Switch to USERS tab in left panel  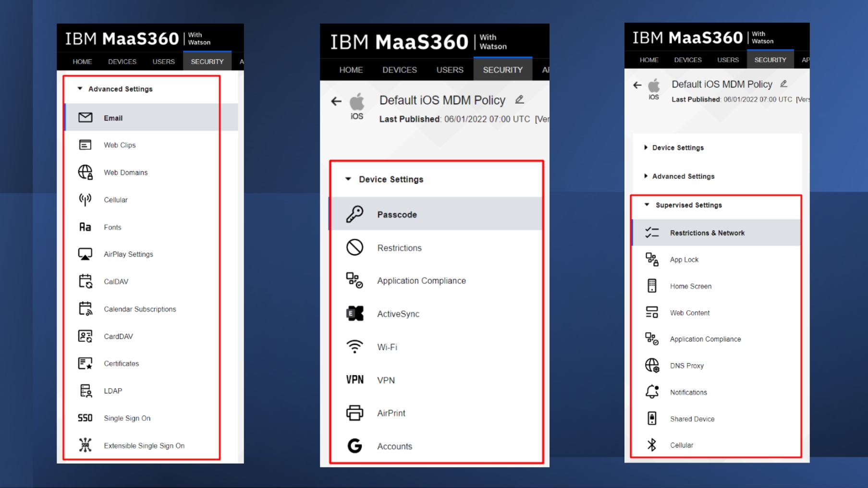163,61
